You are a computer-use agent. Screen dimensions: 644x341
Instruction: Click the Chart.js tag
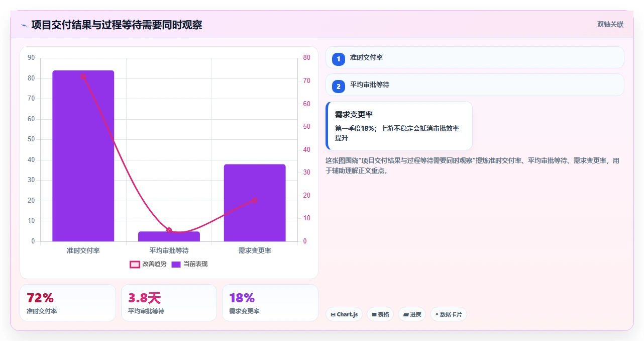(344, 314)
